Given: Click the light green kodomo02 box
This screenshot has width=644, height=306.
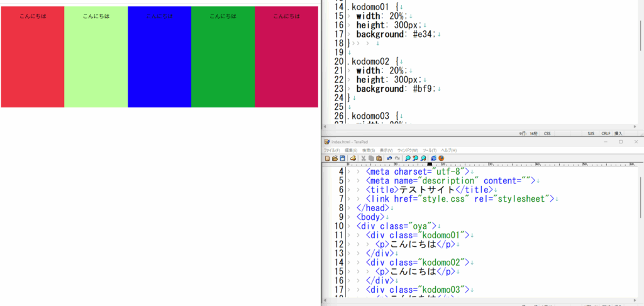Looking at the screenshot, I should [x=96, y=63].
